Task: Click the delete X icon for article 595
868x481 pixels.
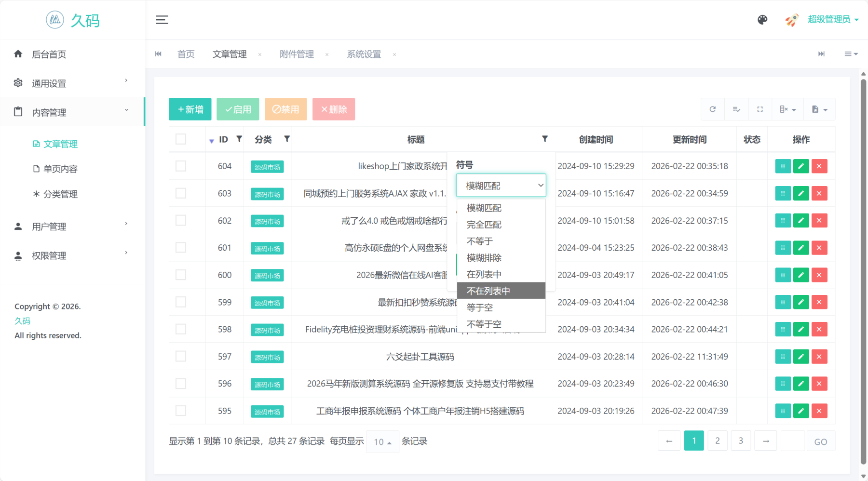Action: 819,411
